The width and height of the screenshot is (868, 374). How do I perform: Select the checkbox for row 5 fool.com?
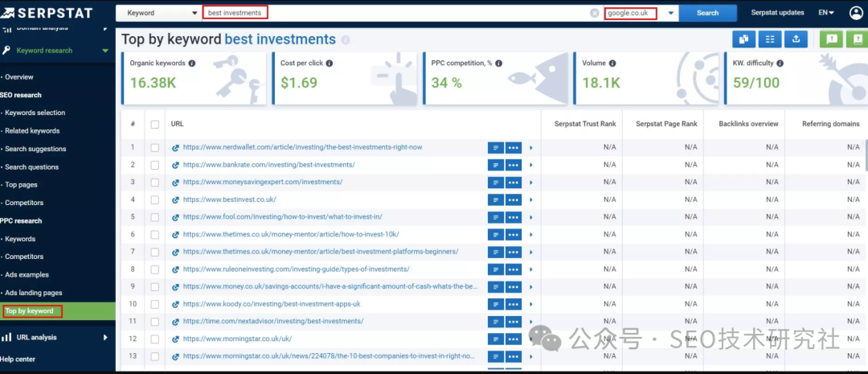tap(155, 217)
